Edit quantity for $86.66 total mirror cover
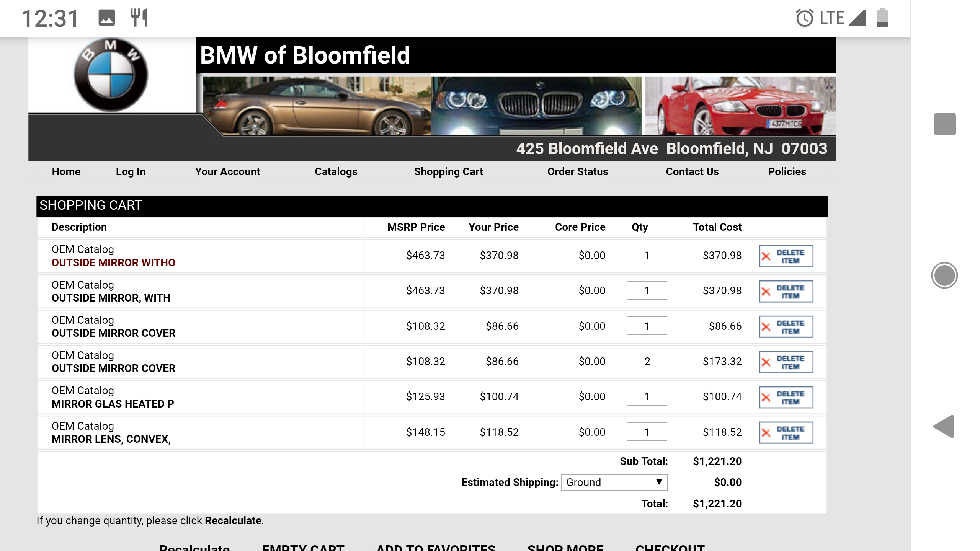The width and height of the screenshot is (980, 551). click(x=647, y=326)
